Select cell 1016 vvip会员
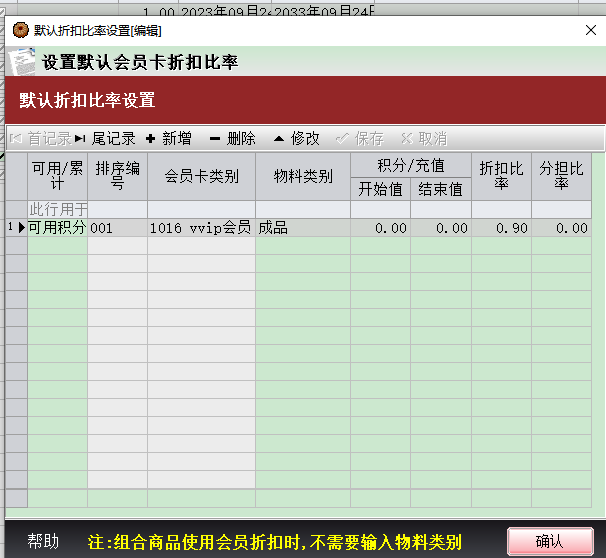The image size is (606, 558). (201, 228)
